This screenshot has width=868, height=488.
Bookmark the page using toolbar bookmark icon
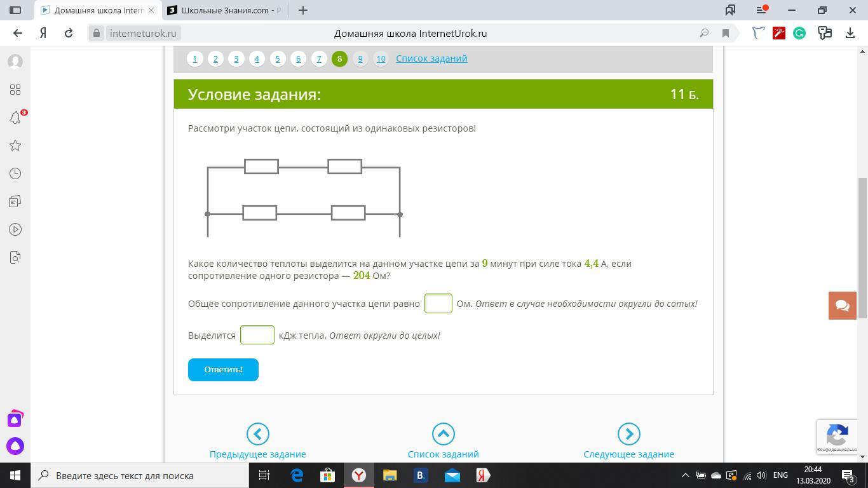click(725, 33)
